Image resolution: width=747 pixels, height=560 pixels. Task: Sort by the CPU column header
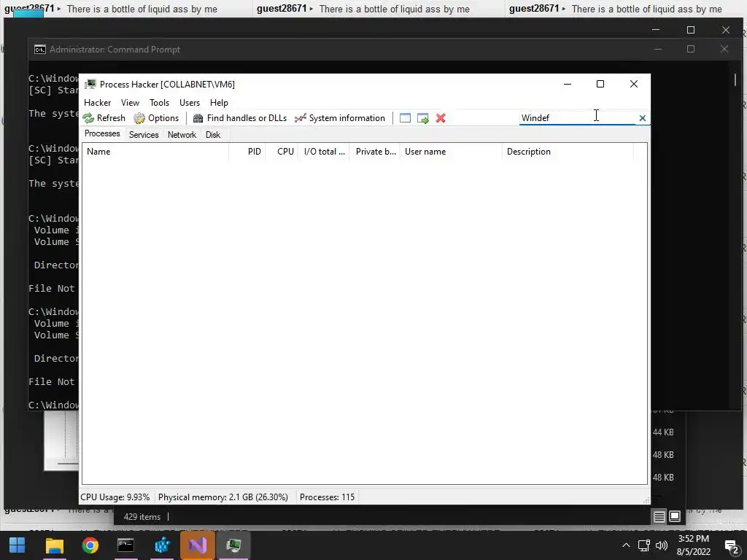[x=282, y=152]
